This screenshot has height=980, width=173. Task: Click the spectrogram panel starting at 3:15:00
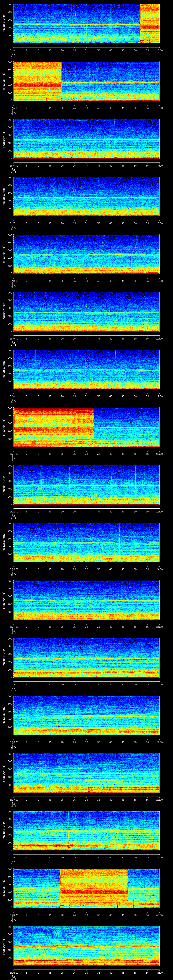pos(86,81)
